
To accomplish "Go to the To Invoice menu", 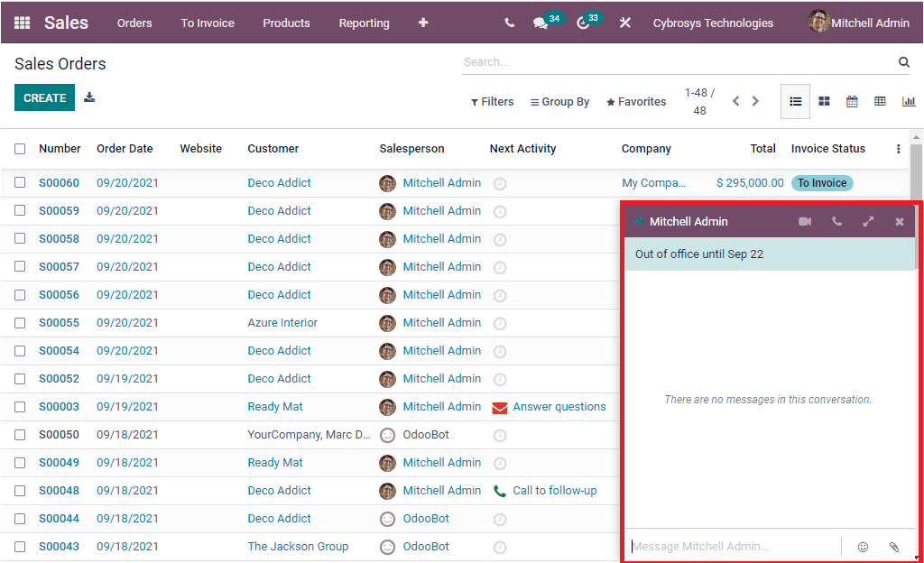I will tap(207, 23).
